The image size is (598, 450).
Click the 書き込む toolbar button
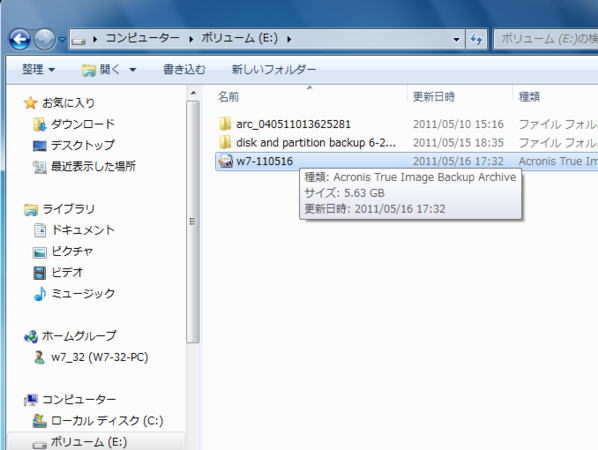[184, 69]
